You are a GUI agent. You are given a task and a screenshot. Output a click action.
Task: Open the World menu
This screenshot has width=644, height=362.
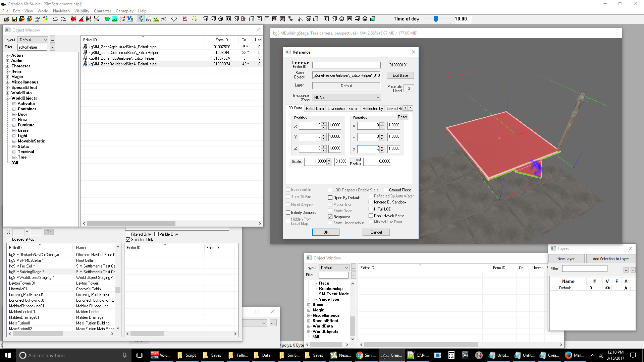tap(43, 11)
